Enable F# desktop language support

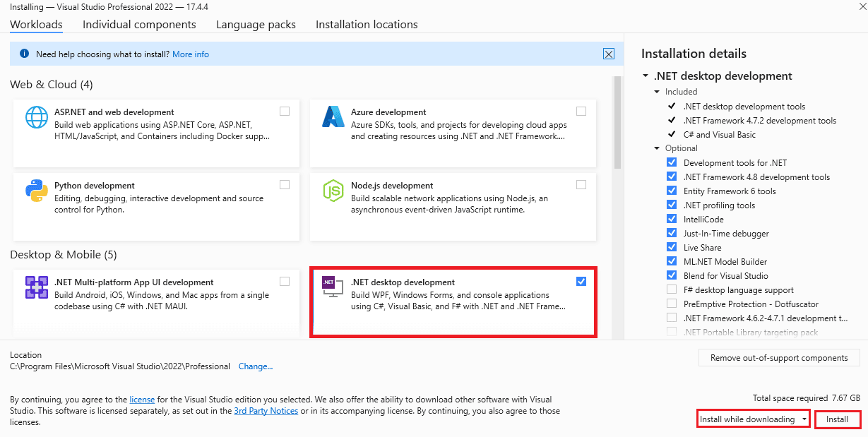pyautogui.click(x=672, y=289)
